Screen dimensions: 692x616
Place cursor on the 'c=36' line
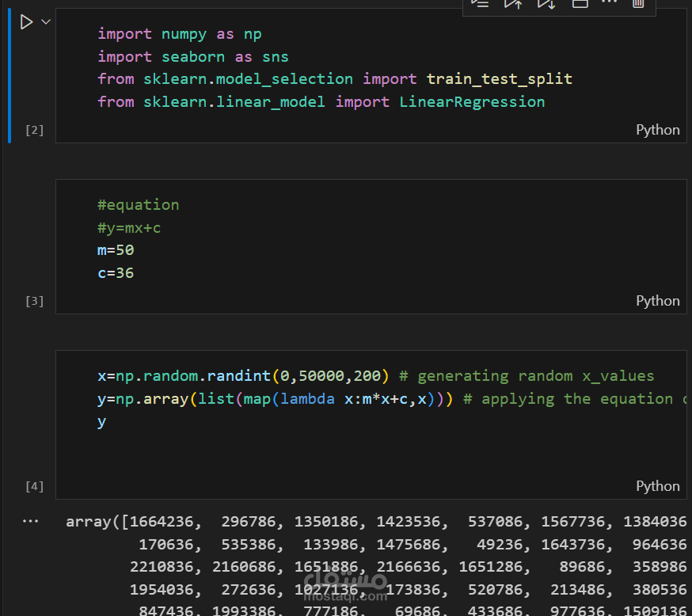(x=116, y=273)
